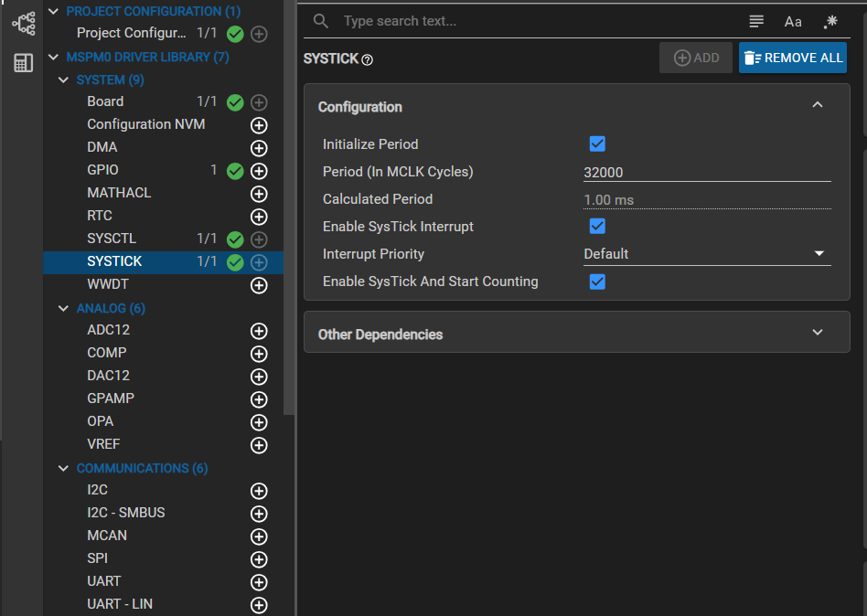Click the Period (In MCLK Cycles) value field
The width and height of the screenshot is (867, 616).
tap(707, 173)
